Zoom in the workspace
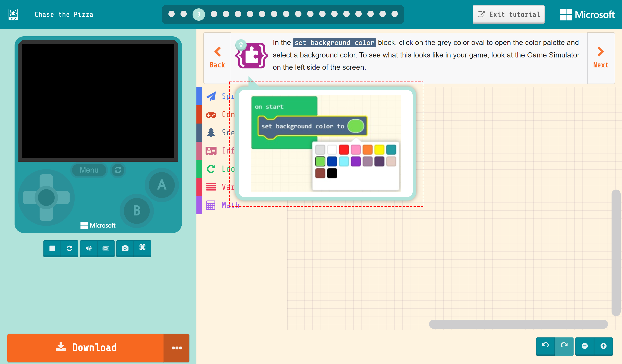Image resolution: width=622 pixels, height=364 pixels. pyautogui.click(x=604, y=346)
